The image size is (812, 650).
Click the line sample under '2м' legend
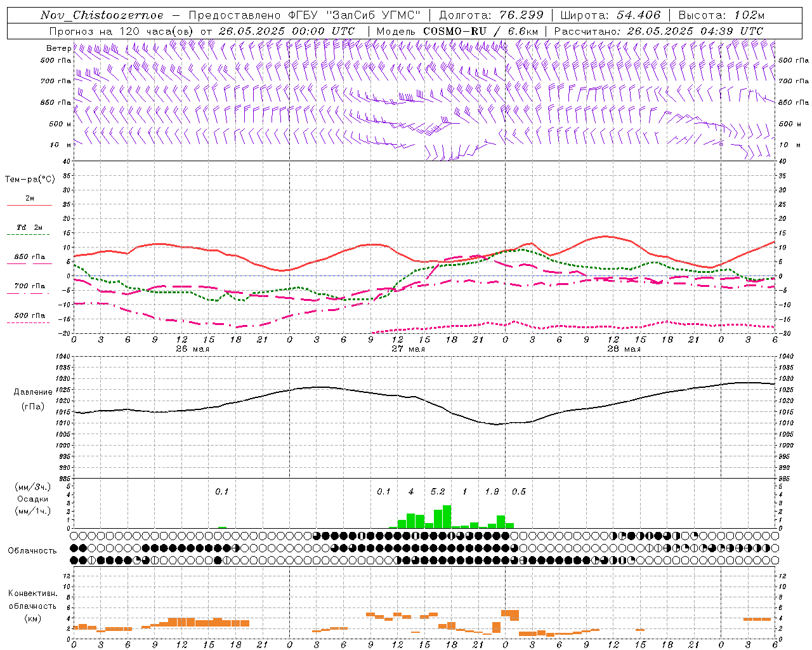click(29, 206)
